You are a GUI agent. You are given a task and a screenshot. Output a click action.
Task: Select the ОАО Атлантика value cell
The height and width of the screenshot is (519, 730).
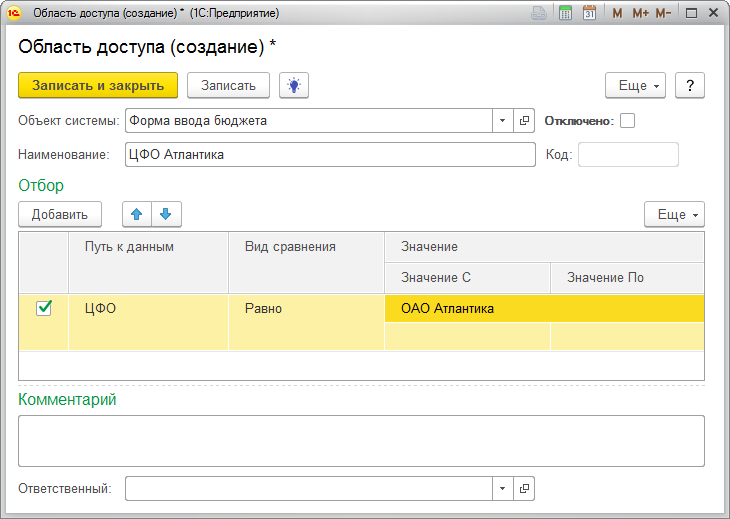pos(543,308)
